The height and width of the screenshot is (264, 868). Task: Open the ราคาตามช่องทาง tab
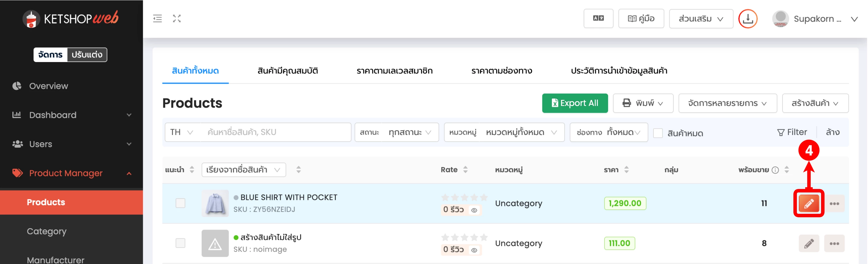tap(501, 71)
